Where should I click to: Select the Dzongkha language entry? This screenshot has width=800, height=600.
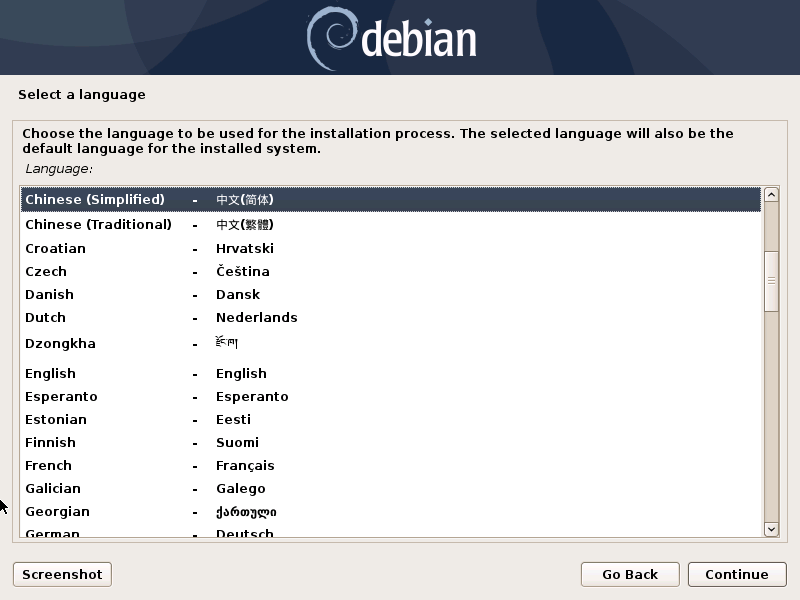(x=391, y=343)
